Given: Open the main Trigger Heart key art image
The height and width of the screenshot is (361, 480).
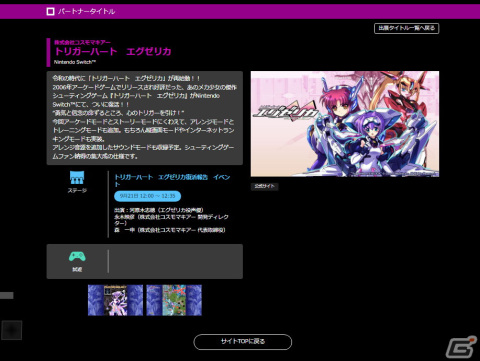Looking at the screenshot, I should [x=345, y=124].
